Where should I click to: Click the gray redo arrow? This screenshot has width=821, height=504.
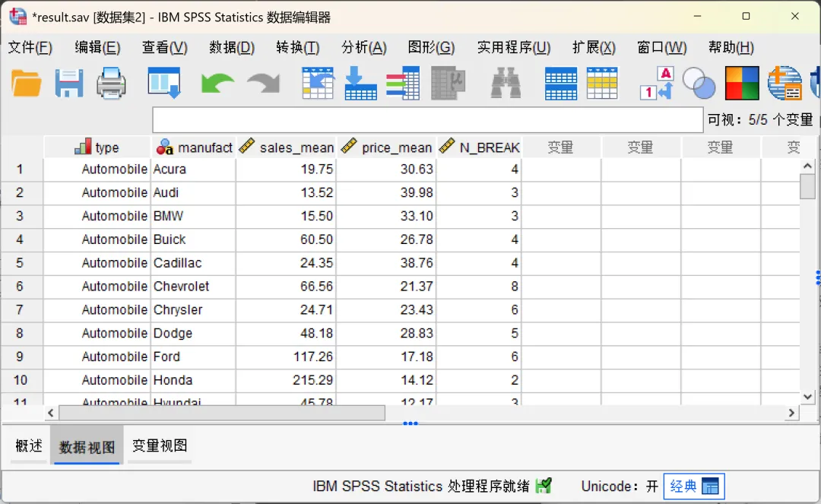click(263, 83)
